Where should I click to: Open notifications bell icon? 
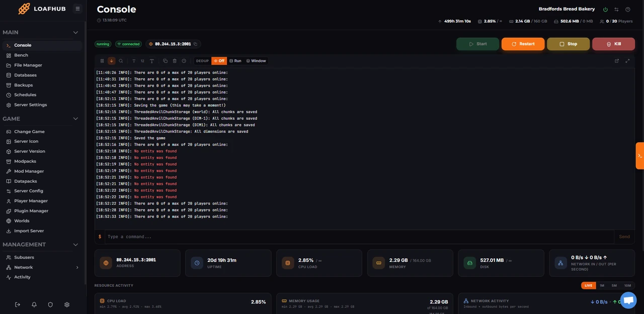pos(34,304)
